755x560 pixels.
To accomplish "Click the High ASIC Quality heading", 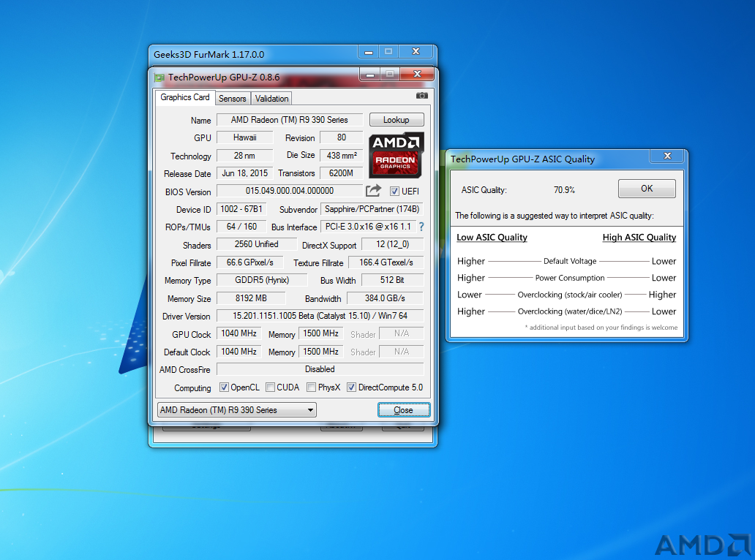I will coord(639,237).
